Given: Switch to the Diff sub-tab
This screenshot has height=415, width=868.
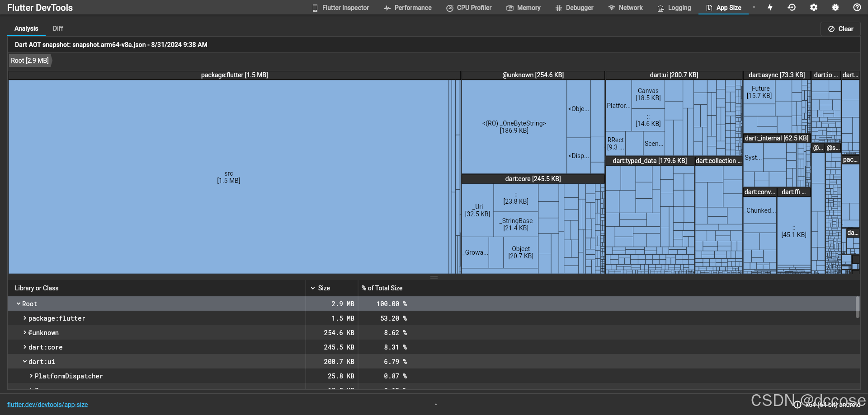Looking at the screenshot, I should coord(58,28).
